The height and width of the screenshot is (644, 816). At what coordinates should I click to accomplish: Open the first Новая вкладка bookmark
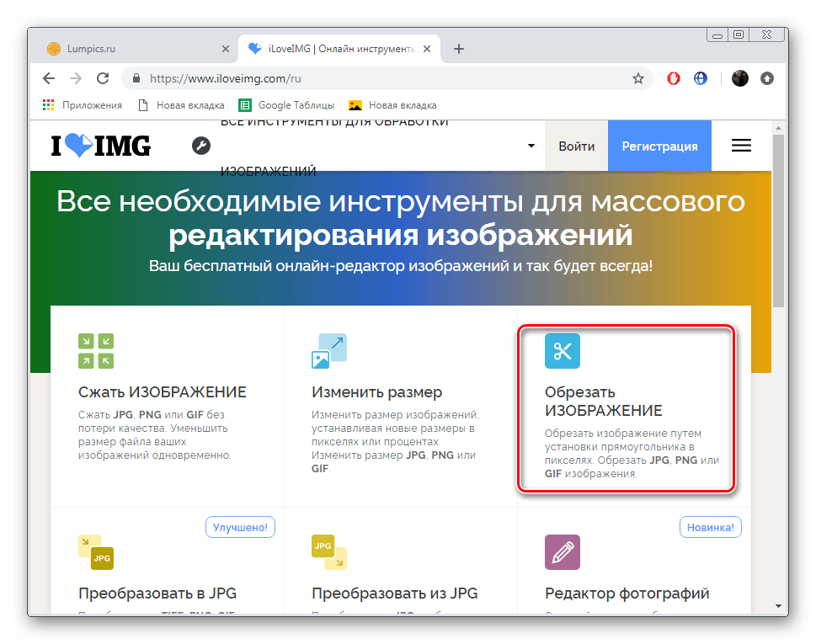click(181, 105)
